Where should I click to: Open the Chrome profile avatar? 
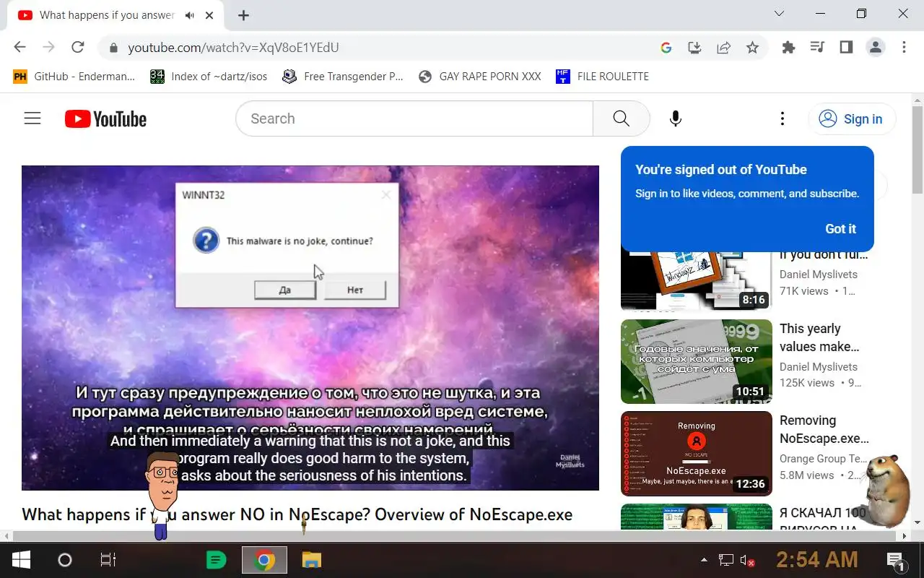pos(876,48)
